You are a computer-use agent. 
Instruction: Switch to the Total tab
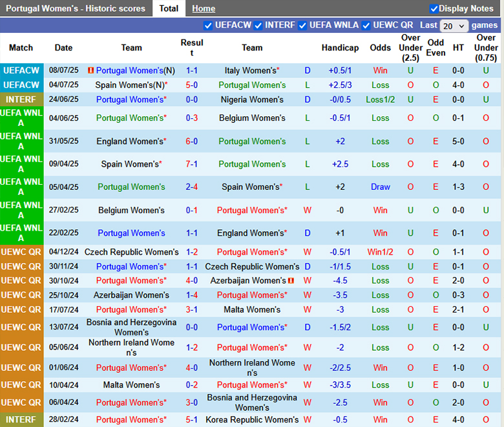[x=169, y=8]
